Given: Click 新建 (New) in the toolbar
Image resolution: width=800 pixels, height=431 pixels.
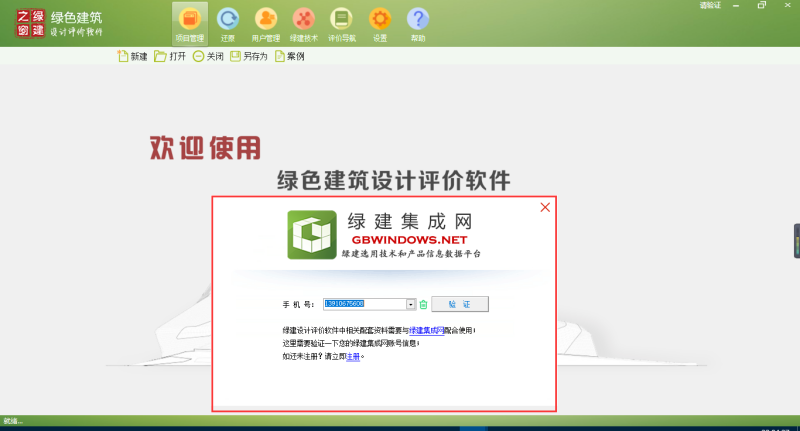Looking at the screenshot, I should (x=132, y=57).
